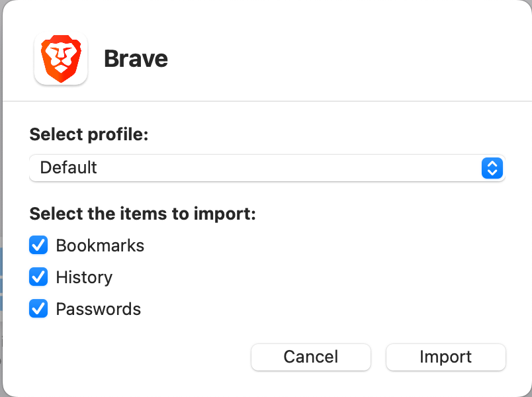The width and height of the screenshot is (532, 397).
Task: Click the blue Bookmarks checkmark icon
Action: (38, 245)
